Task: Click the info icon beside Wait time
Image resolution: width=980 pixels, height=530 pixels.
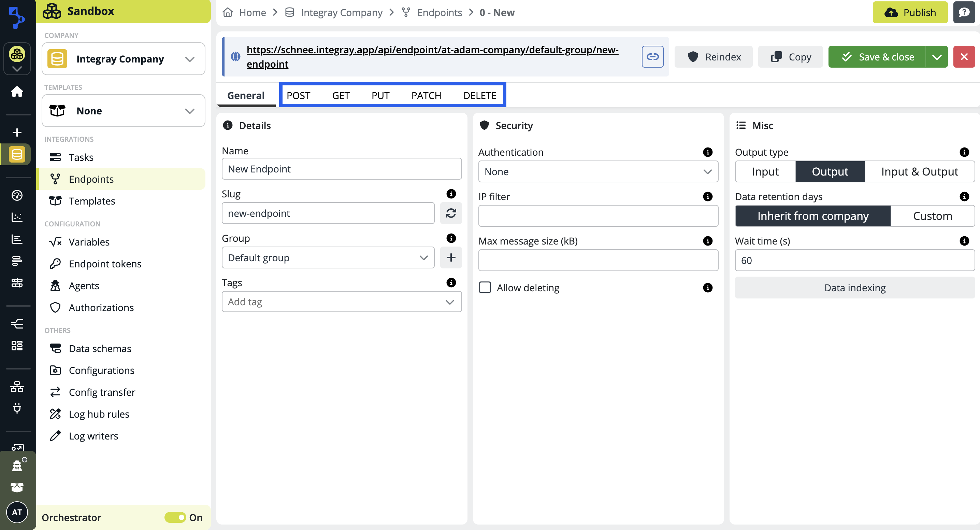Action: (964, 241)
